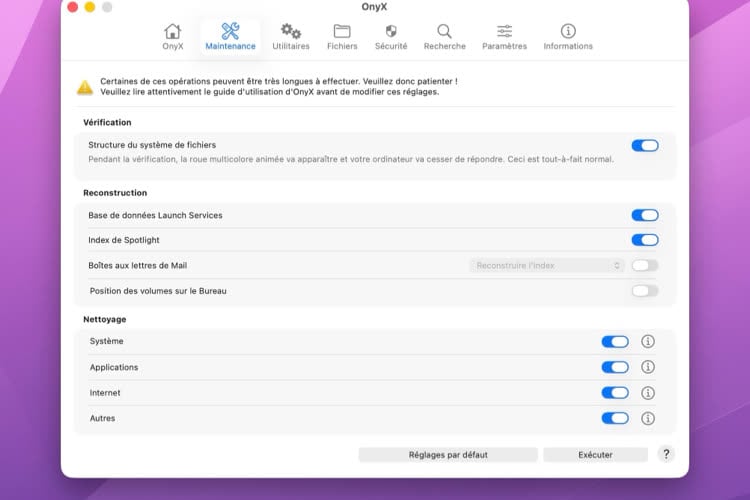Open the Fichiers folder icon
The height and width of the screenshot is (500, 750).
pyautogui.click(x=342, y=32)
